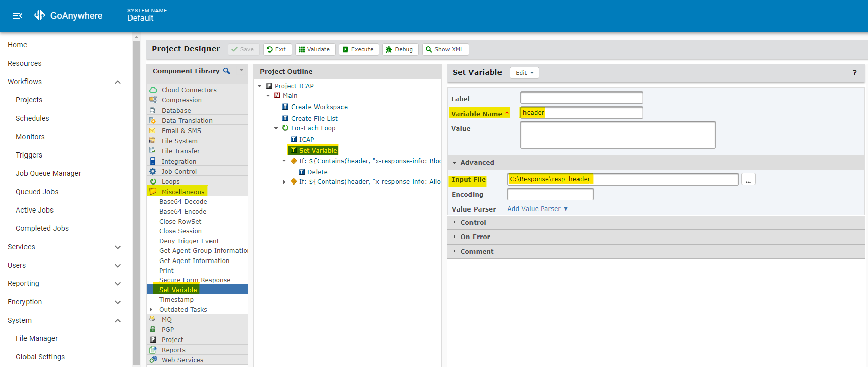Open Schedules in the sidebar
The width and height of the screenshot is (868, 367).
click(x=33, y=118)
